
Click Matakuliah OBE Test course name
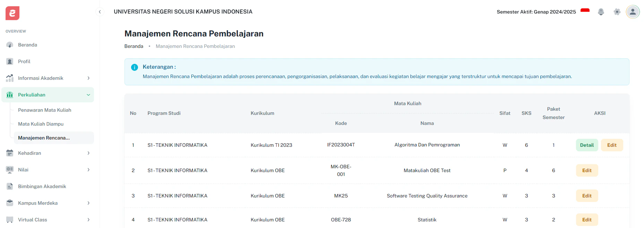(x=427, y=170)
